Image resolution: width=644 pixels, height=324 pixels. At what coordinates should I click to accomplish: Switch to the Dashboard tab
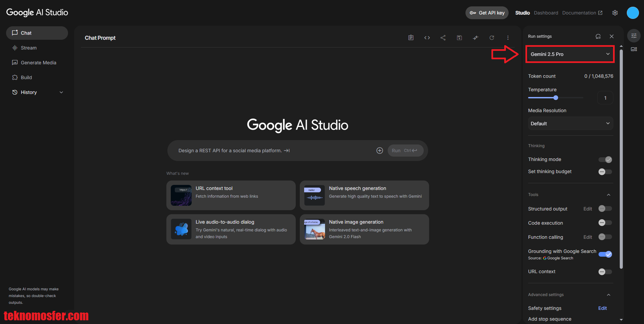[x=546, y=13]
